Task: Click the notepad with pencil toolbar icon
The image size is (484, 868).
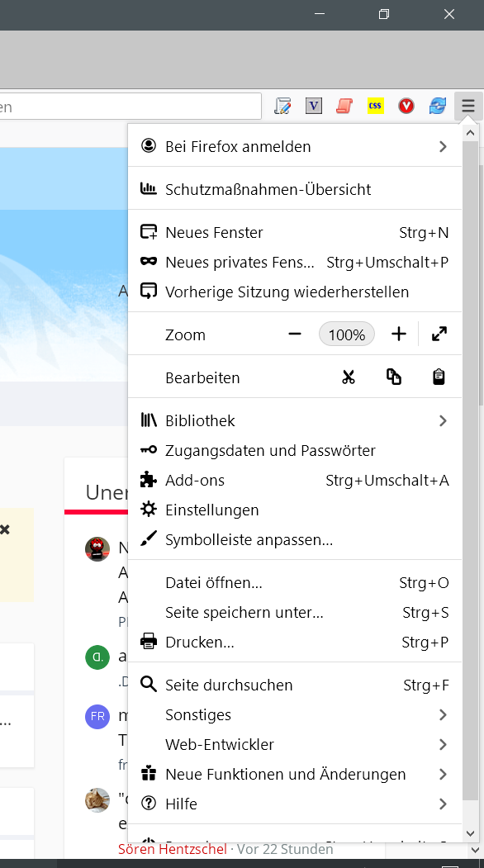Action: (x=282, y=106)
